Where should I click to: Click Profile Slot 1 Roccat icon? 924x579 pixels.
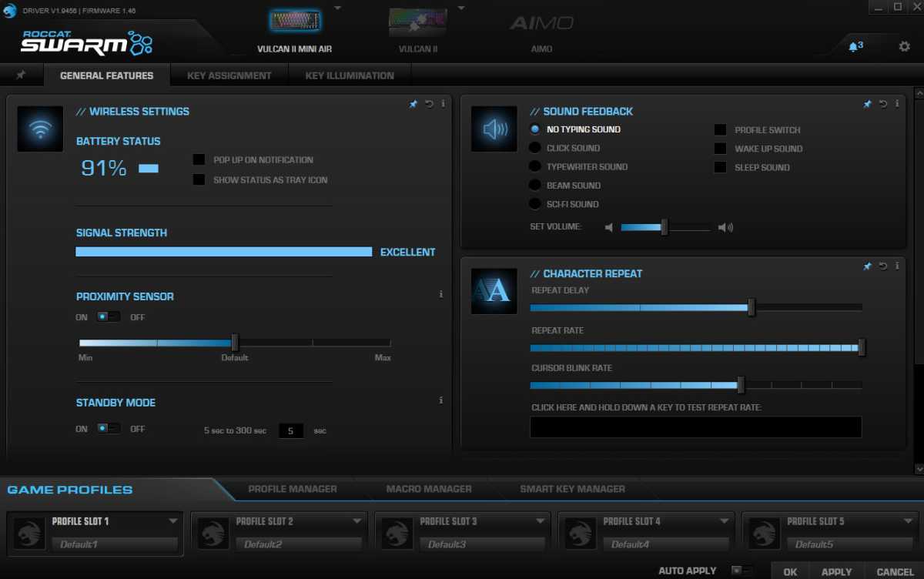point(28,533)
